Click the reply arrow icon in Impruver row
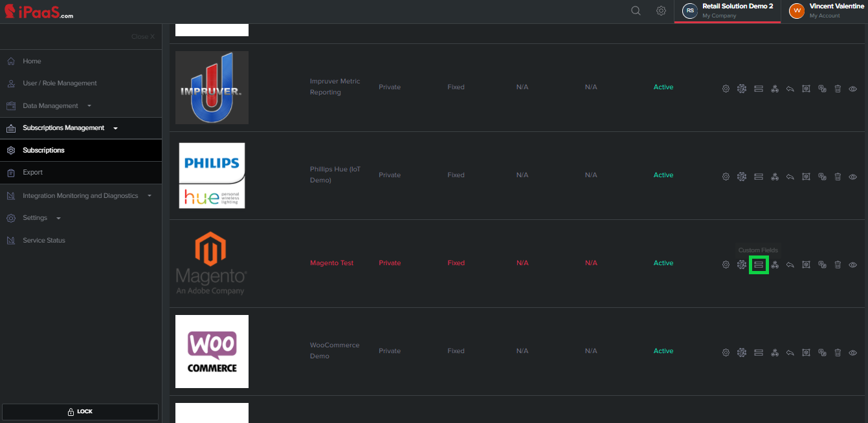This screenshot has height=423, width=868. click(790, 89)
